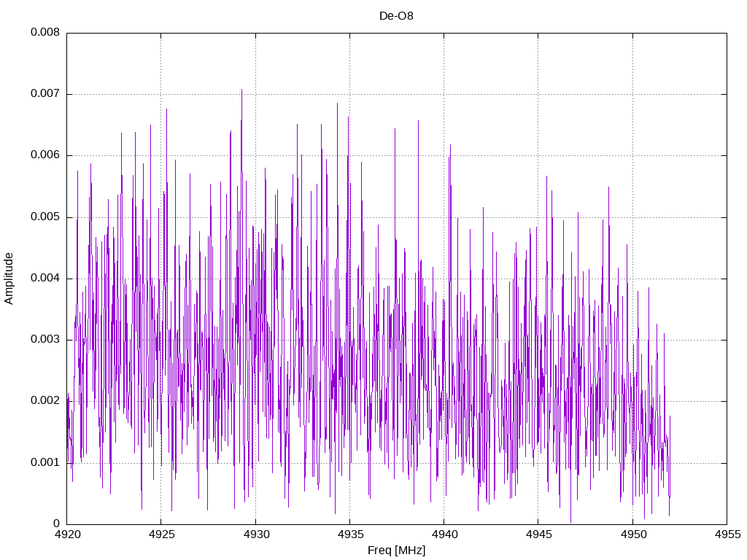Click y-axis tick label 0.001
This screenshot has width=747, height=560.
45,463
